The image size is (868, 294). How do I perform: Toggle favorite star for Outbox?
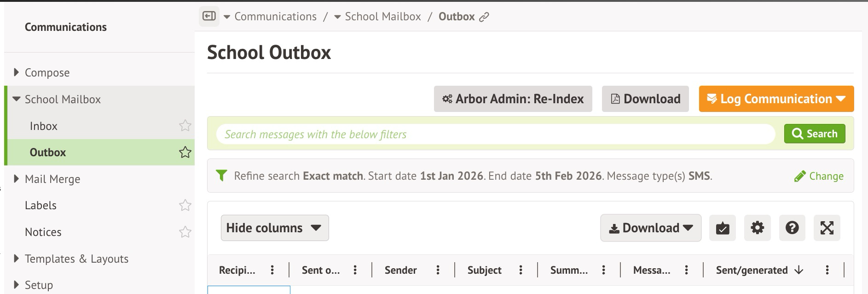coord(185,152)
